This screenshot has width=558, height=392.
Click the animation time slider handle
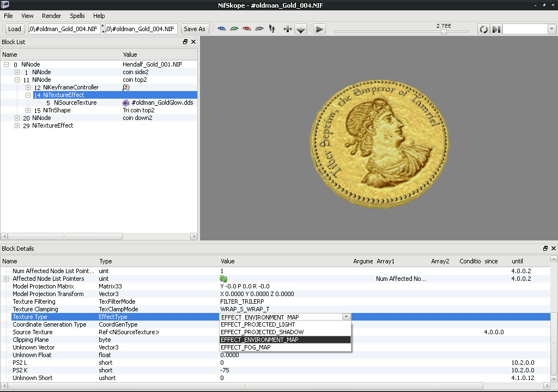point(444,32)
